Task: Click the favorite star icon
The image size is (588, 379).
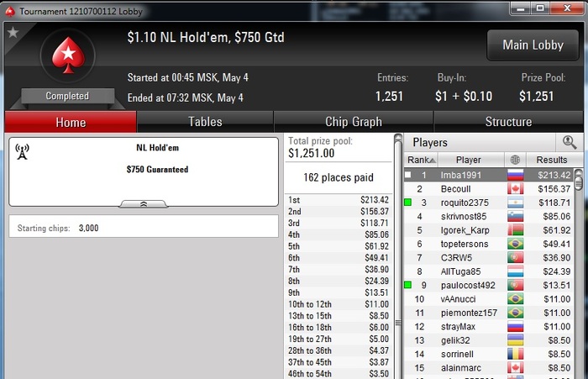Action: 13,32
